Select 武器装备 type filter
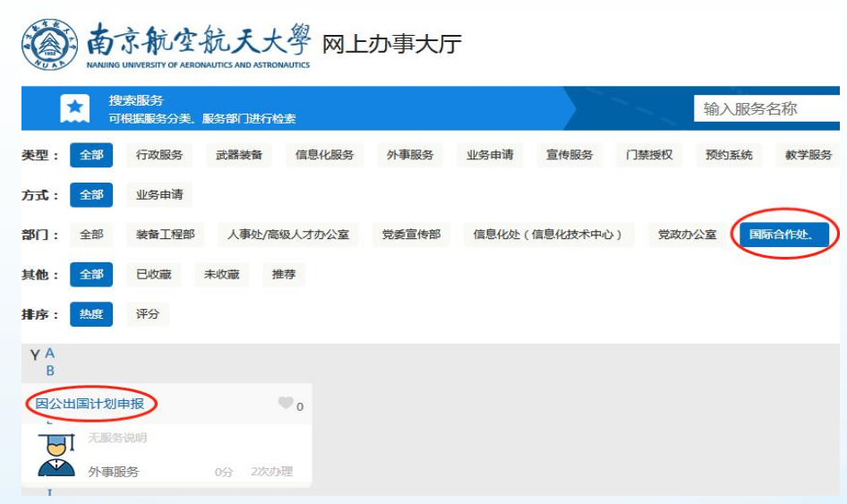The image size is (847, 504). [239, 155]
